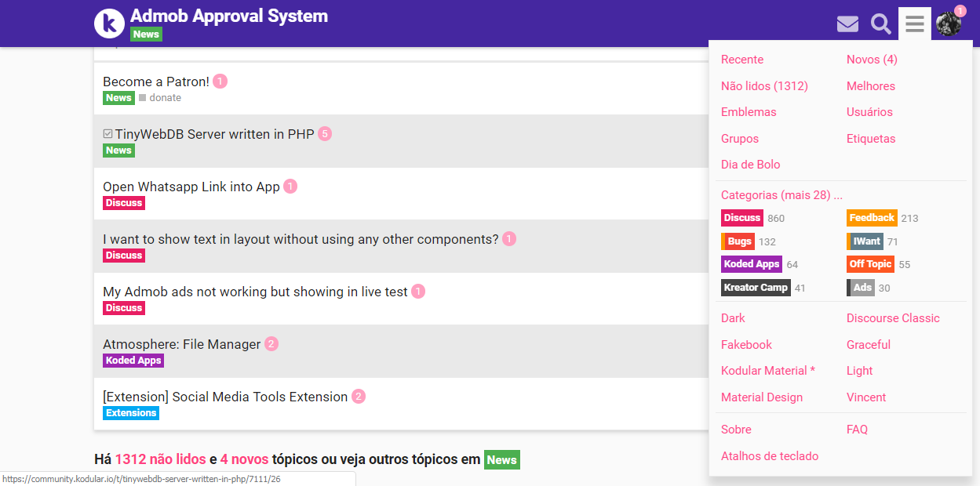Select Melhores in the menu
This screenshot has height=486, width=980.
pyautogui.click(x=871, y=86)
